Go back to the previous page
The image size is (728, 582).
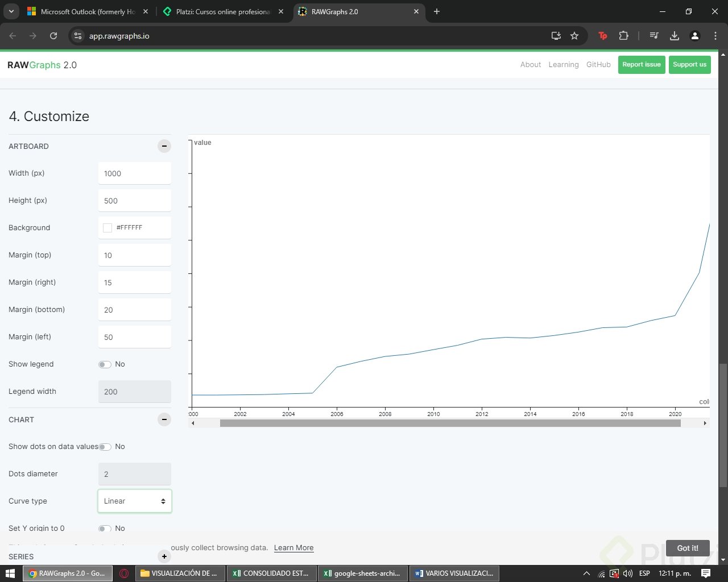tap(13, 36)
